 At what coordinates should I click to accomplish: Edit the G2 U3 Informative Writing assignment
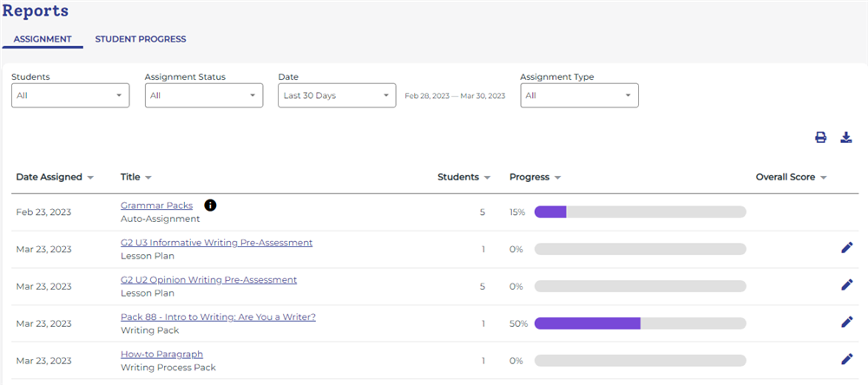847,248
